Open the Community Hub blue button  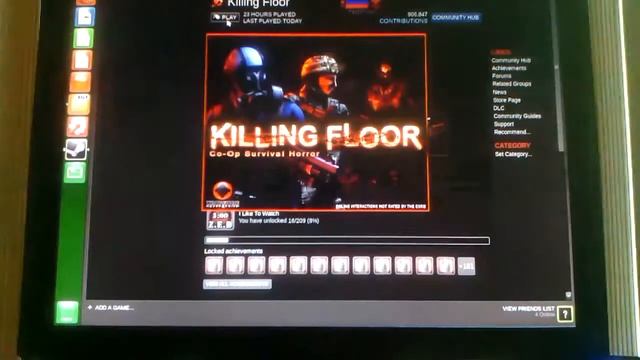point(456,18)
